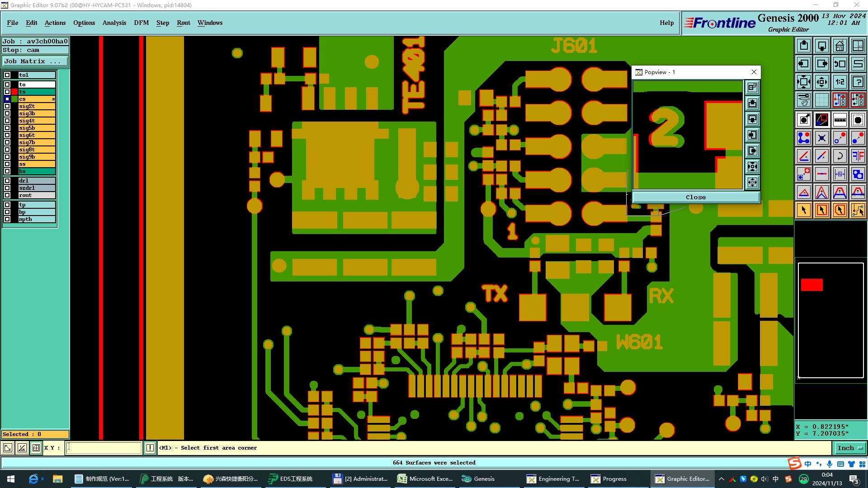Open the Actions menu
This screenshot has width=868, height=488.
55,23
